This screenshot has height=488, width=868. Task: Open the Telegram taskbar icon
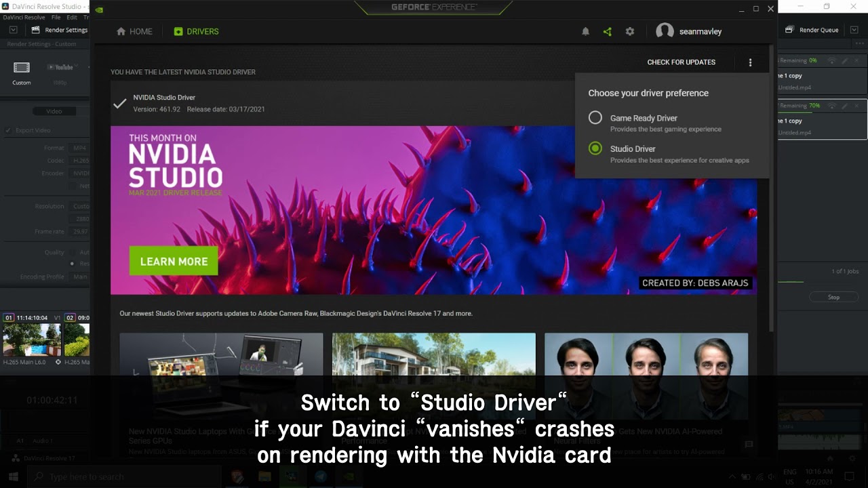point(320,476)
